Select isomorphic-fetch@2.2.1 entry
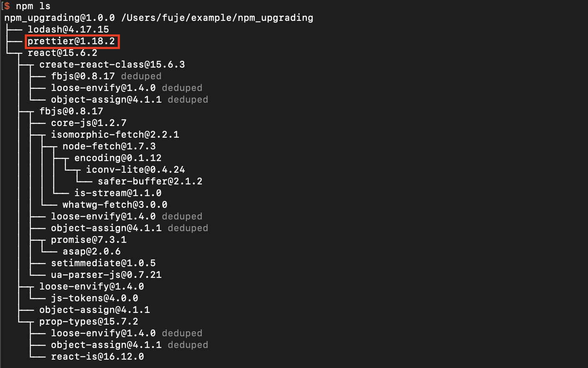Viewport: 588px width, 368px height. pos(115,135)
